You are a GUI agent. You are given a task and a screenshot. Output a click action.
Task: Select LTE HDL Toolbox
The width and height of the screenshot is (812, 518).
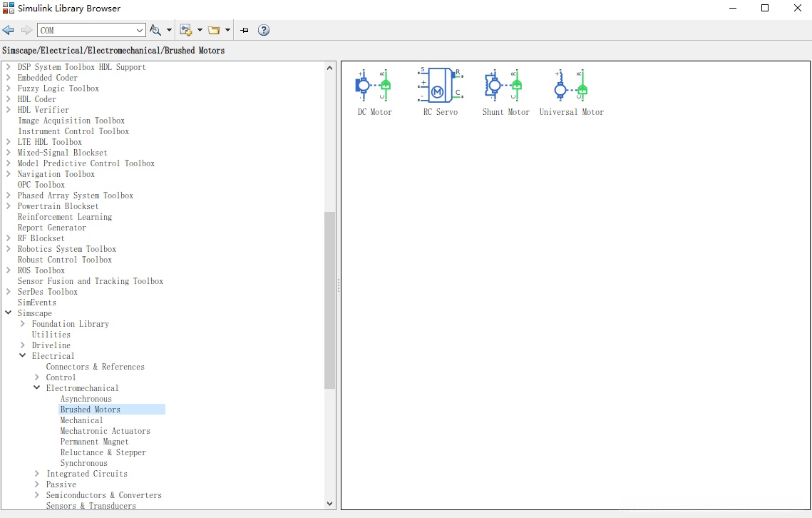tap(50, 142)
